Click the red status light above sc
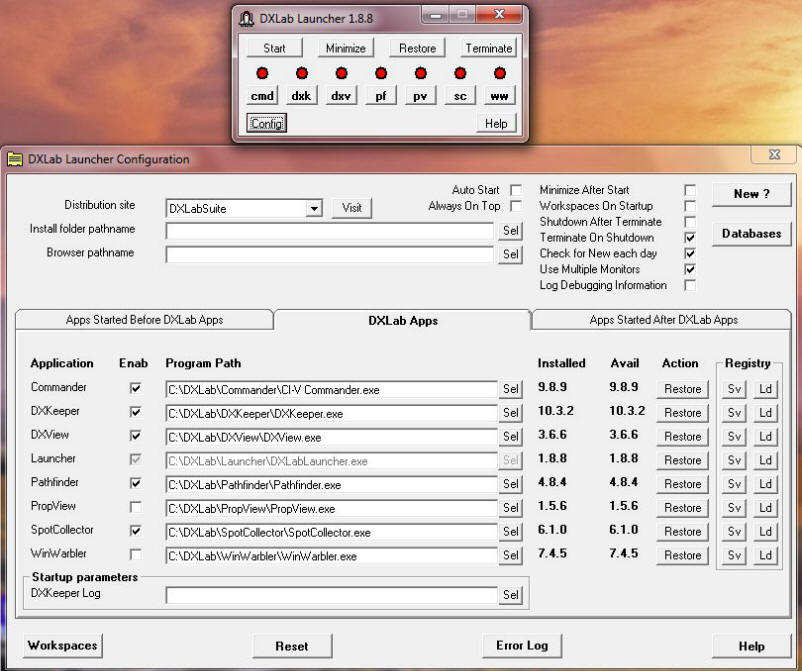The height and width of the screenshot is (671, 802). [460, 73]
